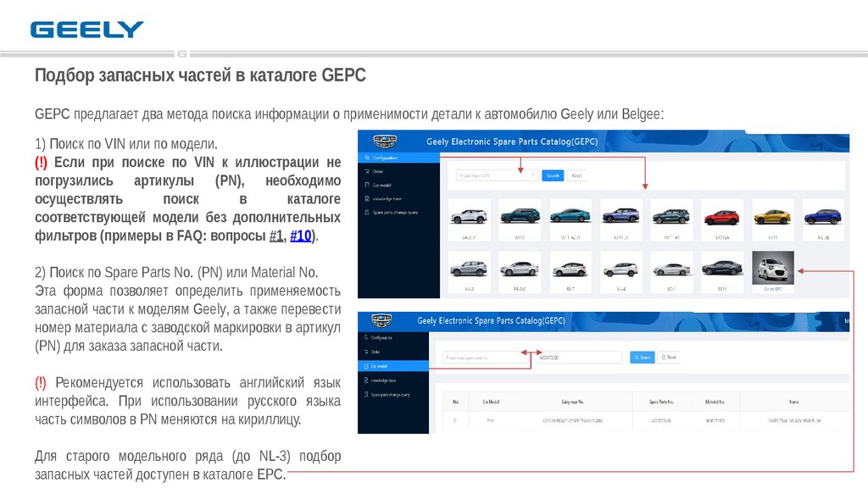The height and width of the screenshot is (488, 868).
Task: Open Configuration in the lower GEPC sidebar
Action: pyautogui.click(x=381, y=337)
